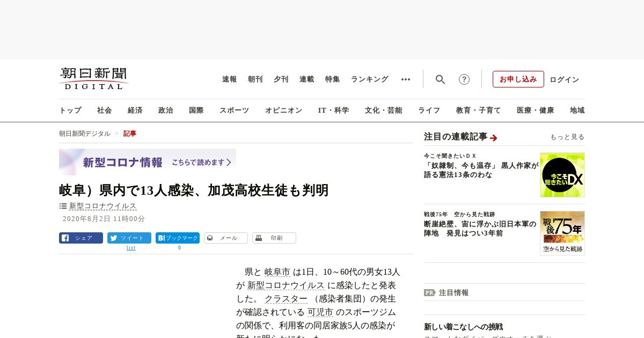The height and width of the screenshot is (338, 644).
Task: Click もっと見る in the sidebar
Action: pos(567,137)
